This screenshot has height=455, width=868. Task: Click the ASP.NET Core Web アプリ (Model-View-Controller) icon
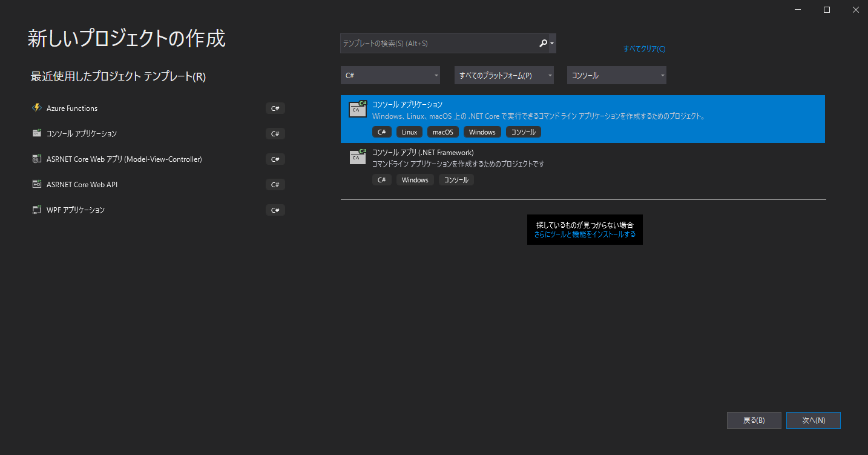[x=36, y=159]
